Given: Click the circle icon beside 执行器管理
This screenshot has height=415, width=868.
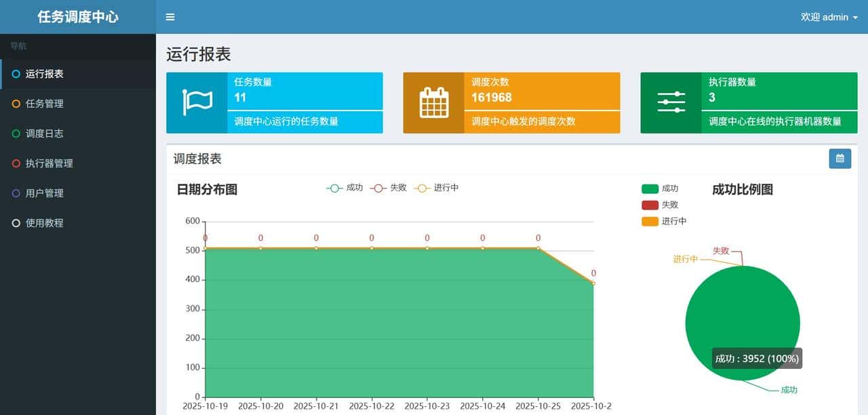Looking at the screenshot, I should tap(15, 163).
